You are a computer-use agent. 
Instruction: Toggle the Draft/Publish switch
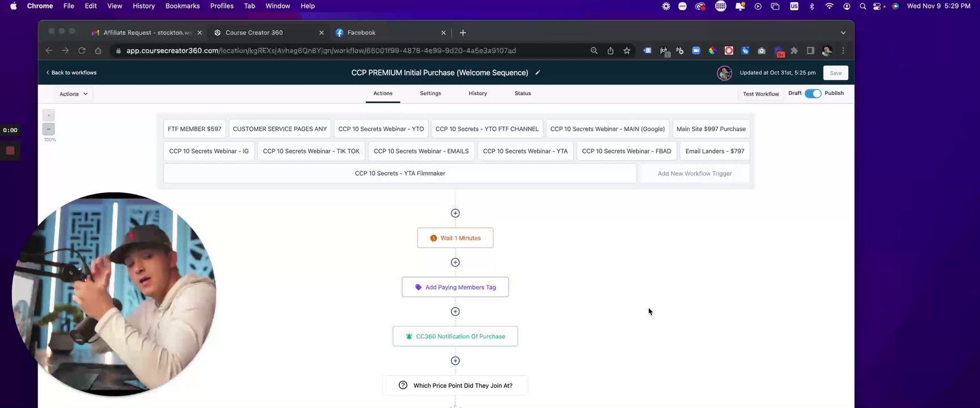coord(813,93)
